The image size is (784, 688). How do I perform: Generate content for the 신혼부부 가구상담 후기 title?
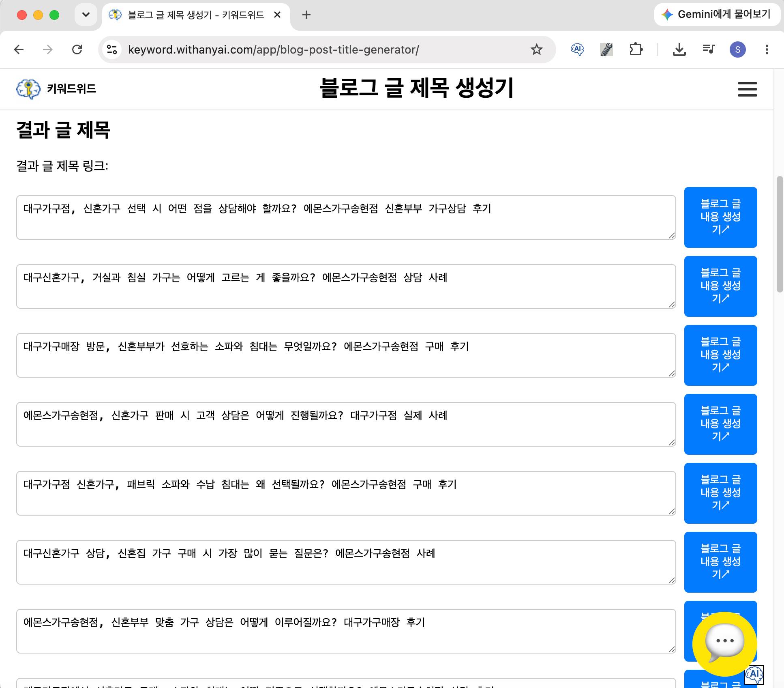click(720, 217)
